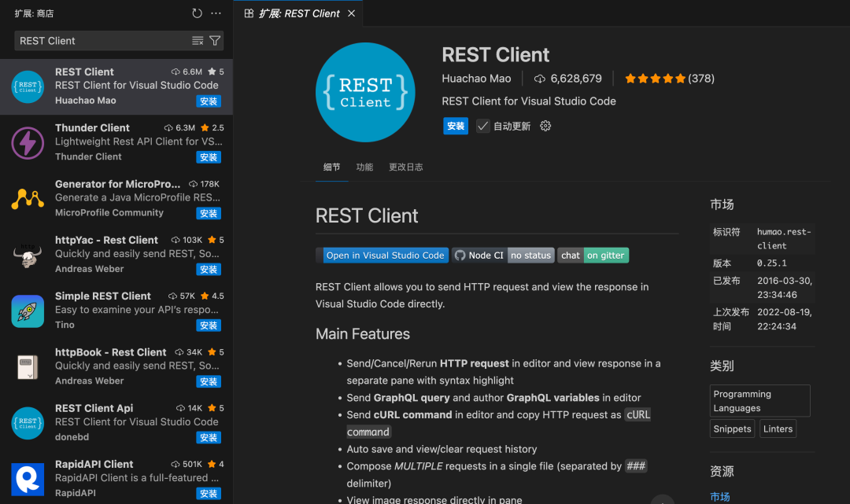Switch to the 功能 tab
Image resolution: width=850 pixels, height=504 pixels.
pyautogui.click(x=364, y=167)
